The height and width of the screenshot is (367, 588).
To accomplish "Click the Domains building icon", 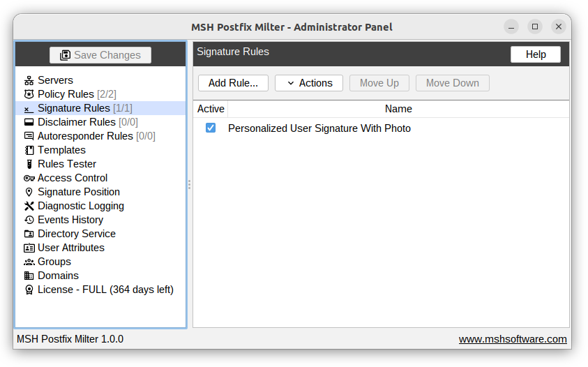I will (x=29, y=276).
